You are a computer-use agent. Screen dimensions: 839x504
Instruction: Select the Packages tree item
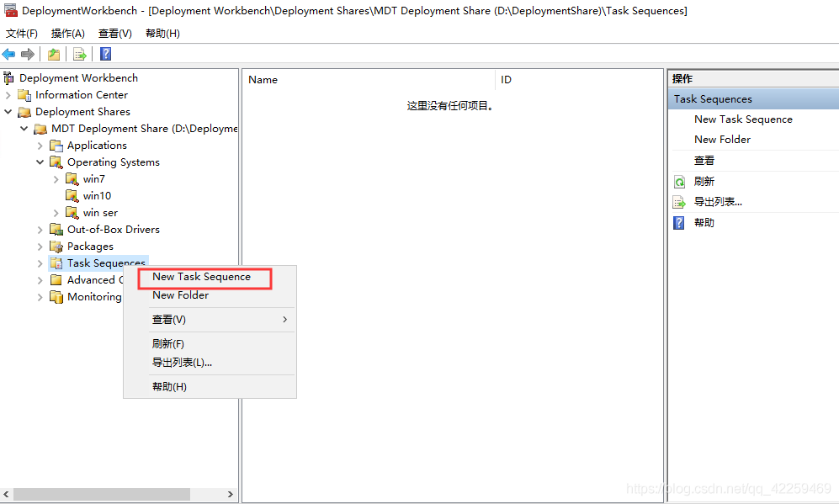click(x=90, y=247)
